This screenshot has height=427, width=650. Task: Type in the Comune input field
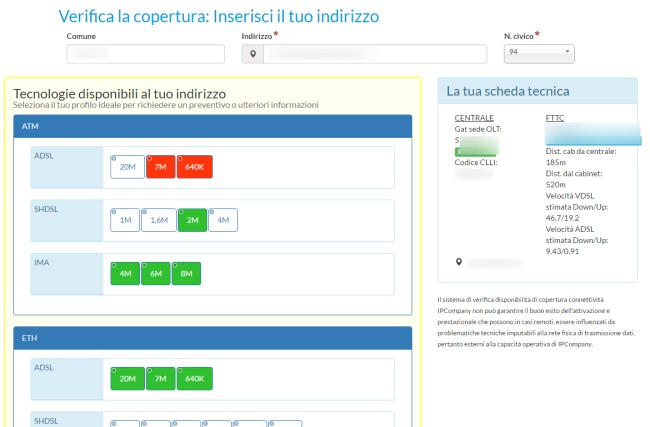click(145, 54)
